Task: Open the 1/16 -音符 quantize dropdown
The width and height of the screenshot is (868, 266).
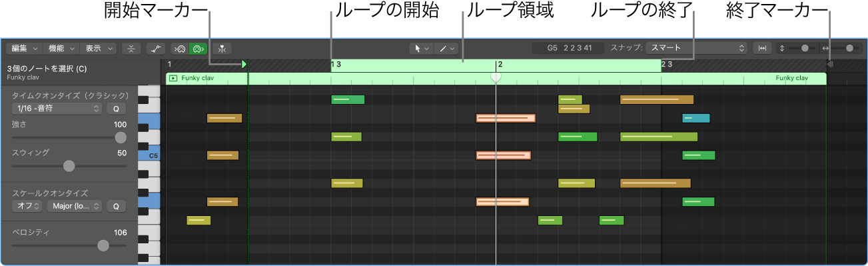Action: pyautogui.click(x=57, y=108)
